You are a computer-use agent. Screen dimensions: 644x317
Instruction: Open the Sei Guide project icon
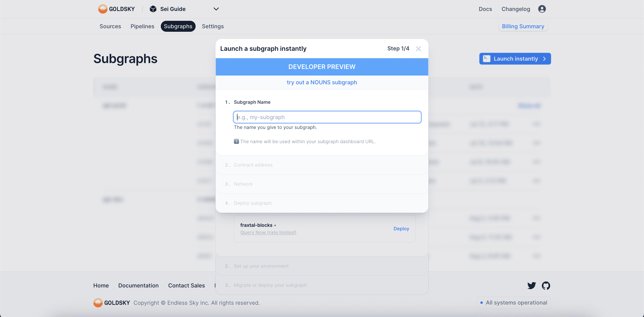click(153, 9)
